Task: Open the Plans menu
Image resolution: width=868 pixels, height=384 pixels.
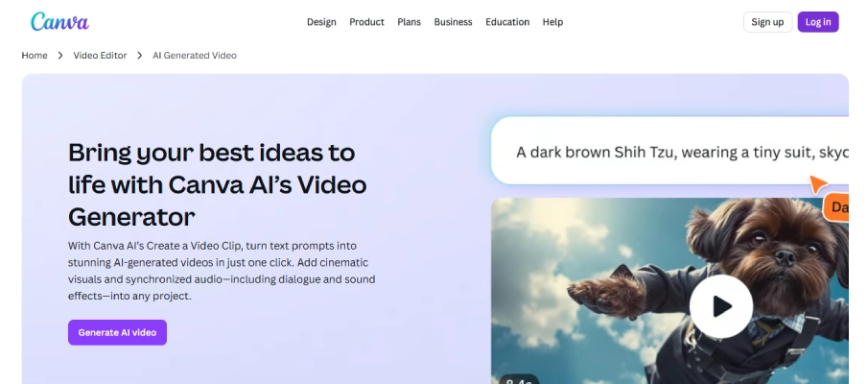Action: click(x=410, y=22)
